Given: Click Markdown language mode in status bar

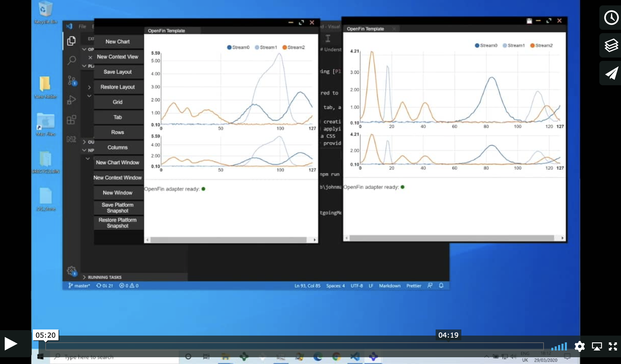Looking at the screenshot, I should (x=390, y=286).
